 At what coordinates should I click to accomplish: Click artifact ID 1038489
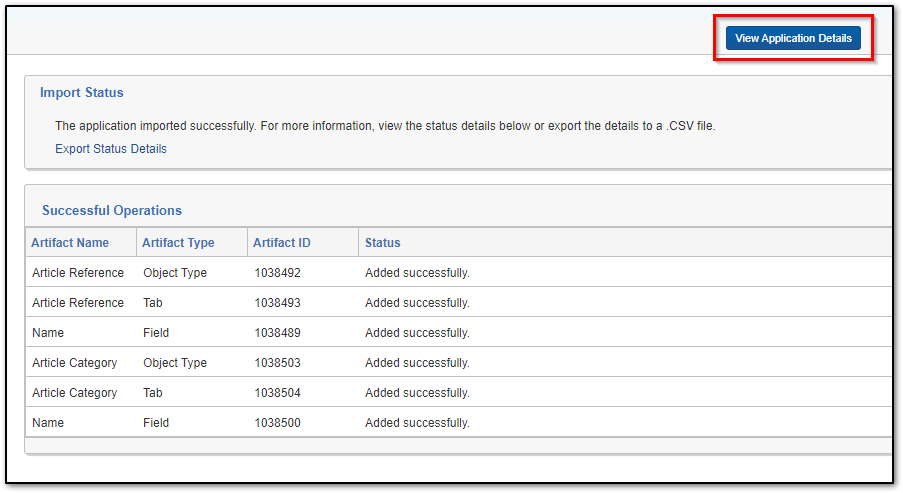(278, 332)
